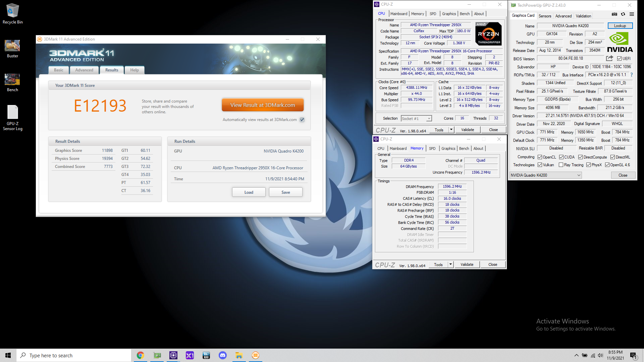This screenshot has width=644, height=362.
Task: Click the GPU-Z refresh icon
Action: point(623,14)
